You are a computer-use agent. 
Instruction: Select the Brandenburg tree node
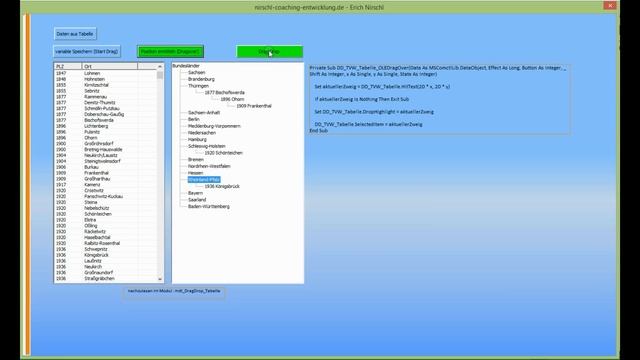coord(201,79)
